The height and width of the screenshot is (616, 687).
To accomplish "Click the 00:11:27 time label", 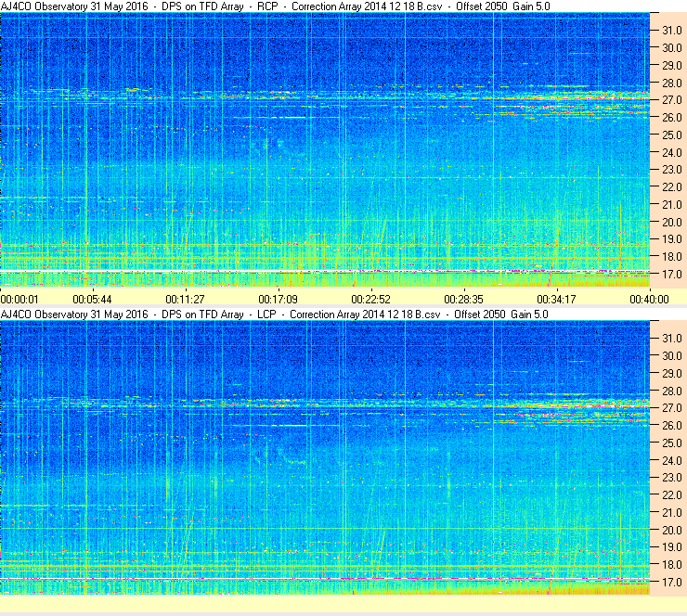I will pos(185,300).
